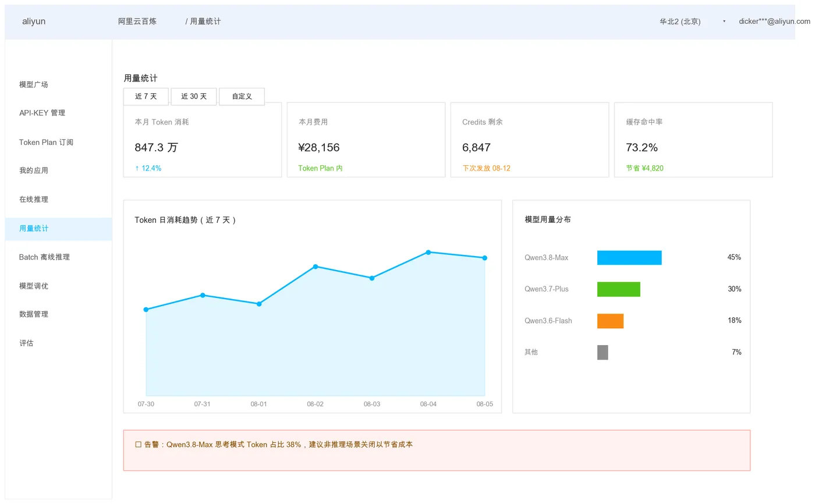
Task: Click the chart data point for 08-03
Action: [372, 278]
